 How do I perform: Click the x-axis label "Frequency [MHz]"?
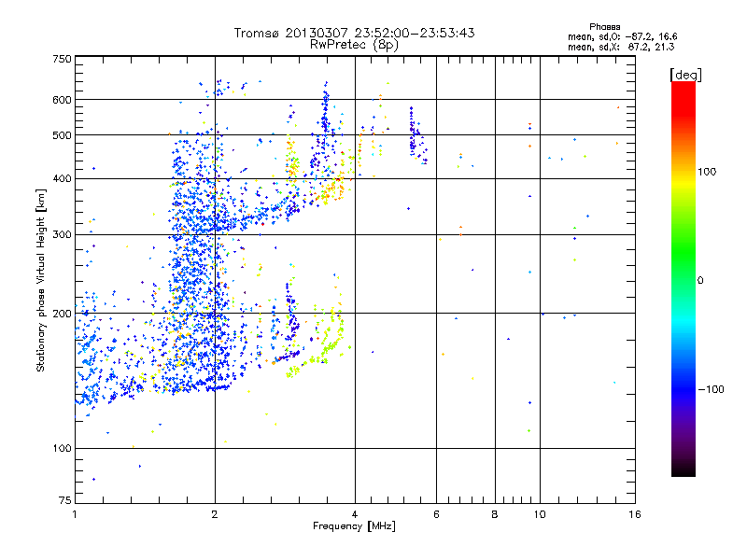(354, 526)
